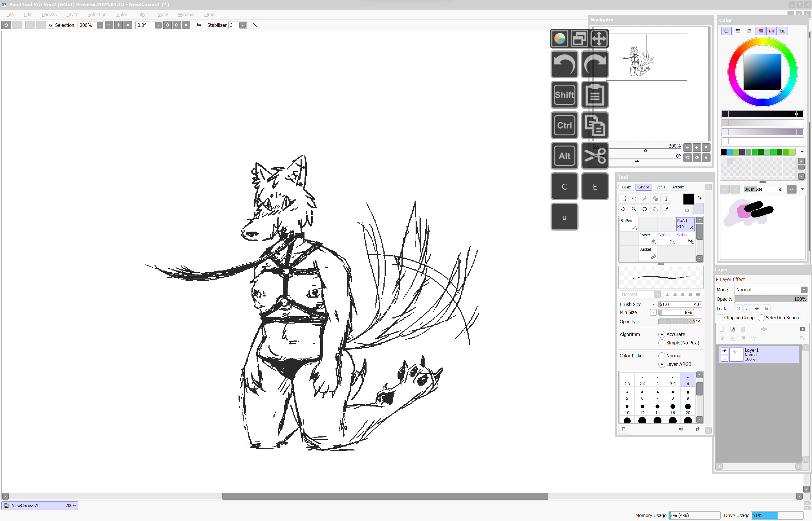Switch to the Basic tool tab
This screenshot has width=812, height=521.
[x=626, y=187]
